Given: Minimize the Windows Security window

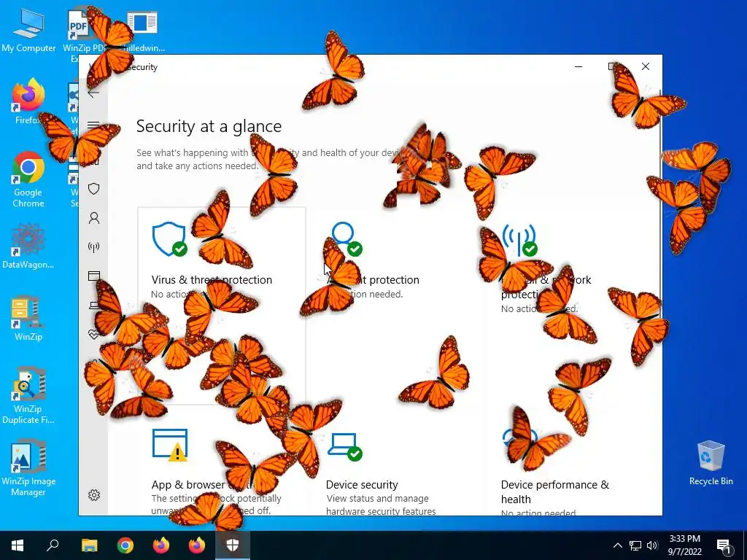Looking at the screenshot, I should pos(578,66).
